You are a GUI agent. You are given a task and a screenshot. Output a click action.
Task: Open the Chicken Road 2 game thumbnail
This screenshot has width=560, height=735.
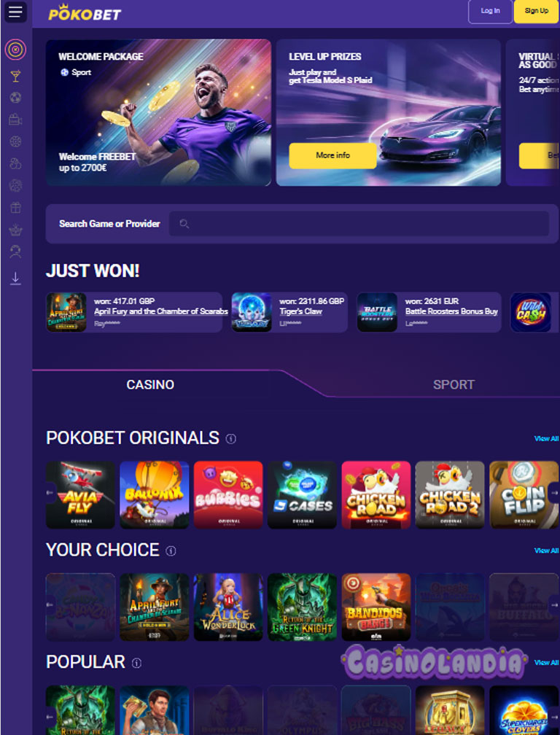(x=450, y=495)
